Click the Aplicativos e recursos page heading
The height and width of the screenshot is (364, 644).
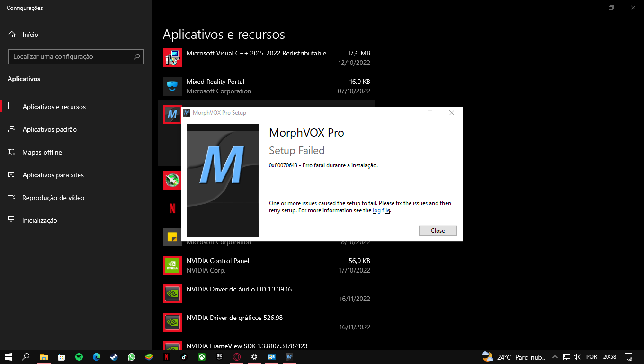pyautogui.click(x=224, y=35)
